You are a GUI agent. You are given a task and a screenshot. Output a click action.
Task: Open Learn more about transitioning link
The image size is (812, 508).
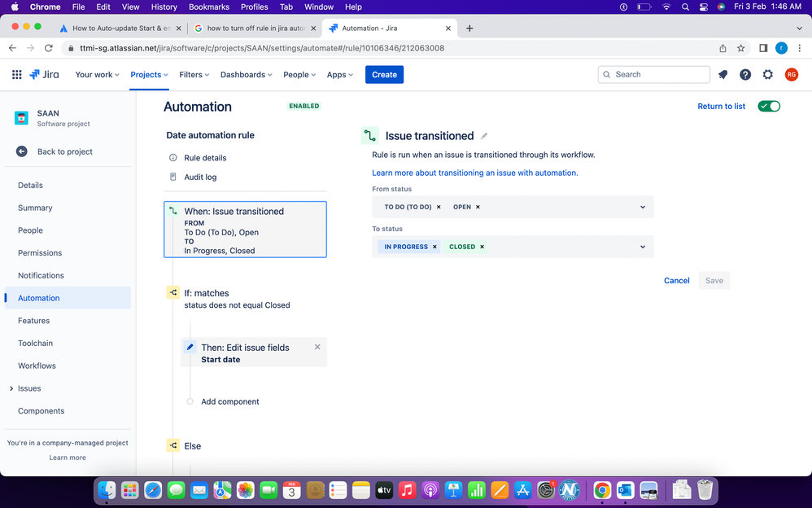[475, 173]
